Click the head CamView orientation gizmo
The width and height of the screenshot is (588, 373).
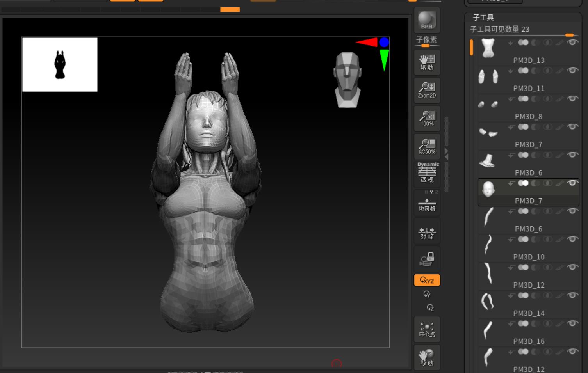347,80
